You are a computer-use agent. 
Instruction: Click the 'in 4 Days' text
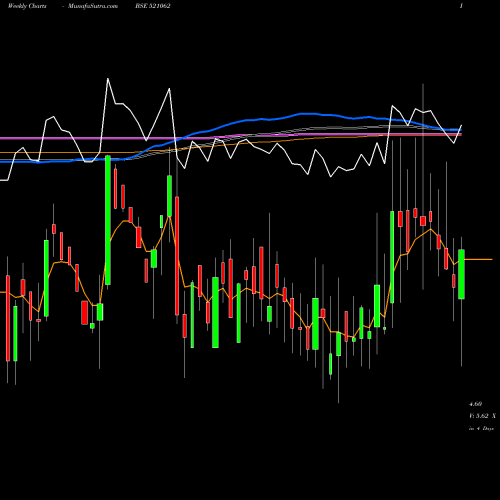[481, 428]
